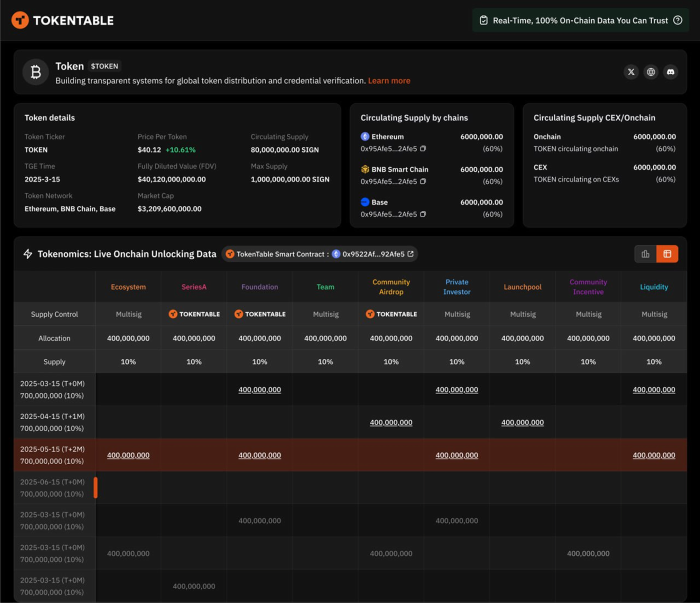Open Ecosystem unlock on 2025-05-15
The width and height of the screenshot is (700, 603).
pyautogui.click(x=128, y=455)
